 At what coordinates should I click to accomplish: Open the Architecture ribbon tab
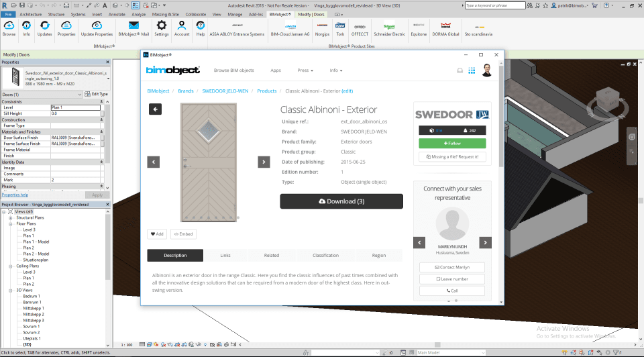click(x=30, y=14)
